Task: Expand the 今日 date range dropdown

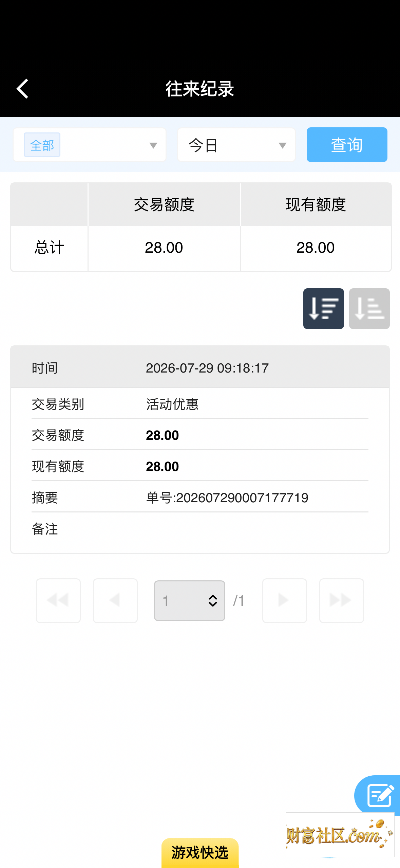Action: coord(236,145)
